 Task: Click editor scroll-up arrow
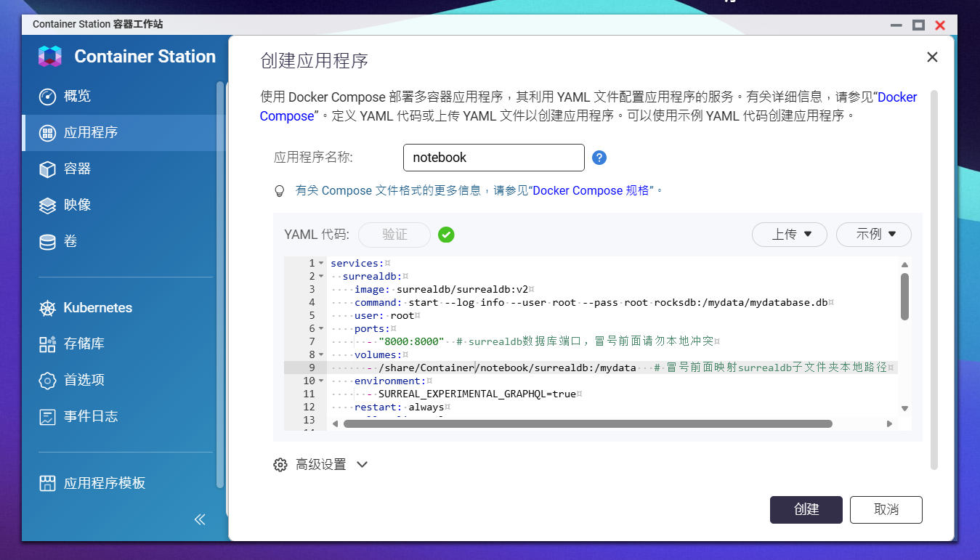click(x=904, y=265)
